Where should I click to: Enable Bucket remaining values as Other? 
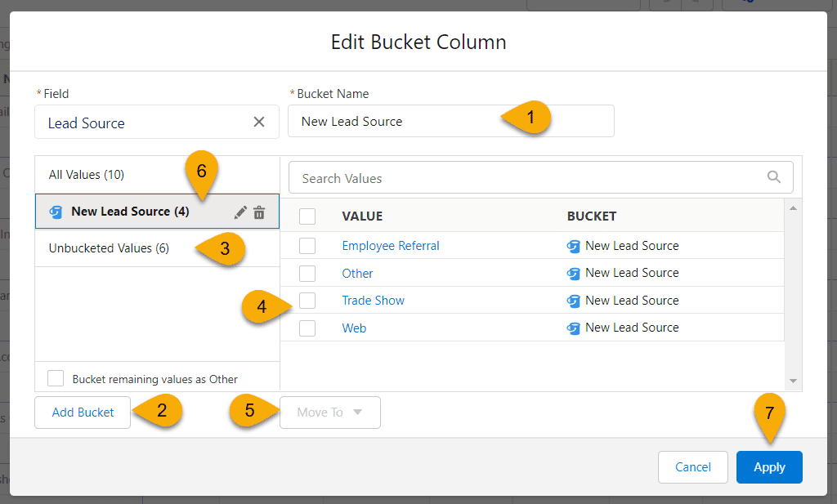coord(56,378)
